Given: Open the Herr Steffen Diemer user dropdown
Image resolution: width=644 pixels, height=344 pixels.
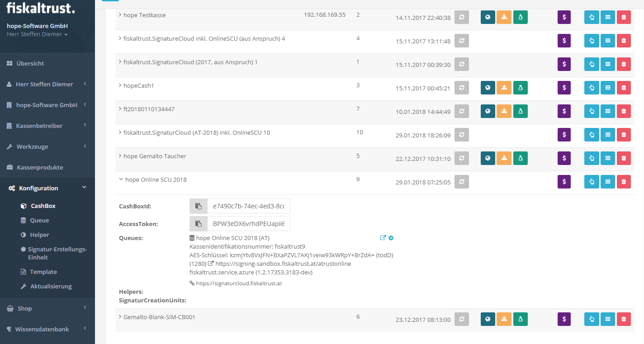Looking at the screenshot, I should pyautogui.click(x=38, y=34).
